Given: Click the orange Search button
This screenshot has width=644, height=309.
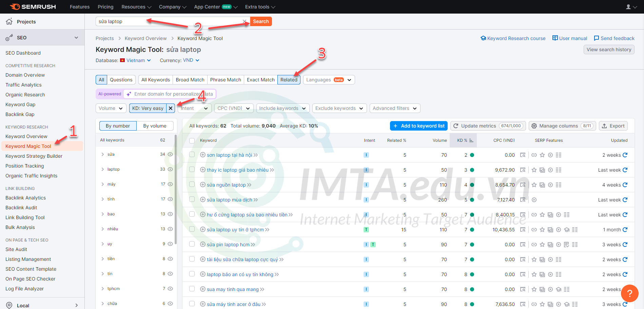Looking at the screenshot, I should click(261, 21).
